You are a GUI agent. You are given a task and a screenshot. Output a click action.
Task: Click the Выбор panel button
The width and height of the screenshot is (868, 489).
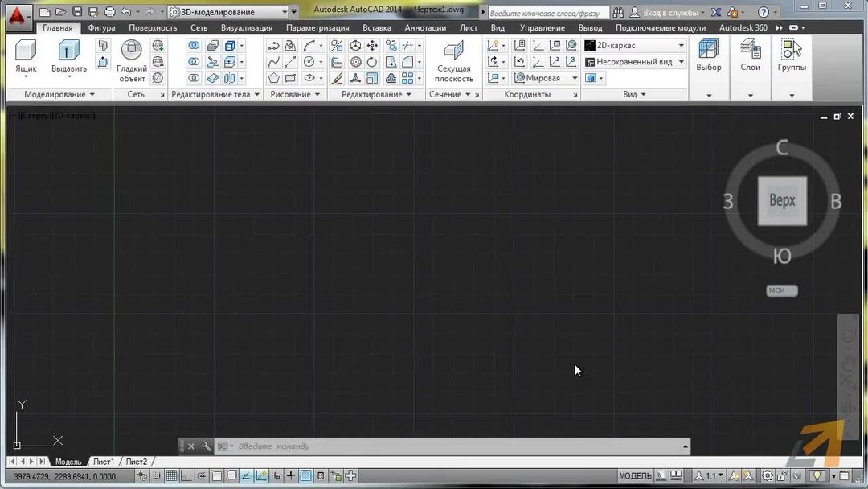pyautogui.click(x=709, y=56)
